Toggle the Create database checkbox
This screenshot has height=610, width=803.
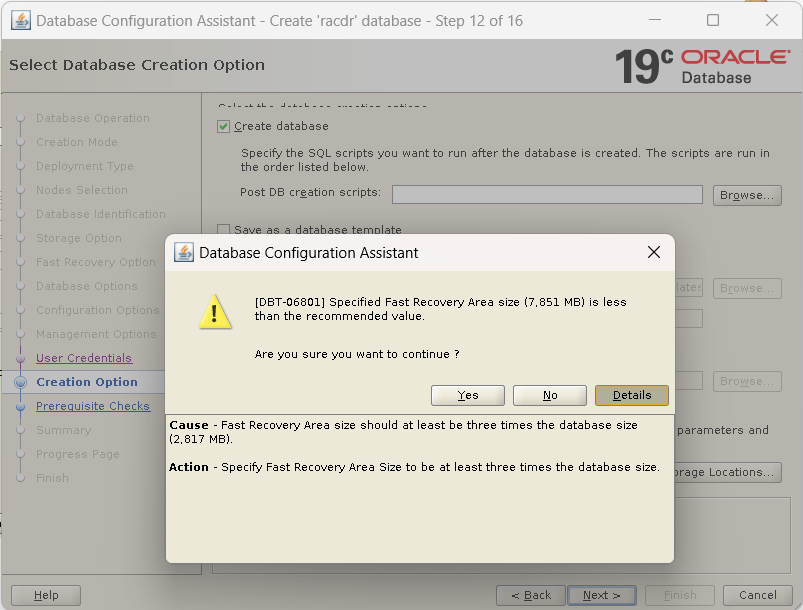pyautogui.click(x=223, y=127)
